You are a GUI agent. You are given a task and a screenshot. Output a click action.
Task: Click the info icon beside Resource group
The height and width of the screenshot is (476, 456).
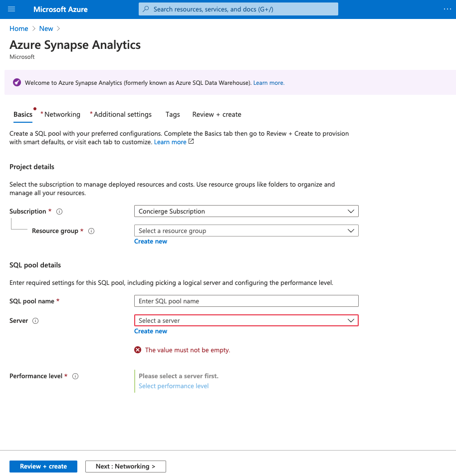click(91, 231)
